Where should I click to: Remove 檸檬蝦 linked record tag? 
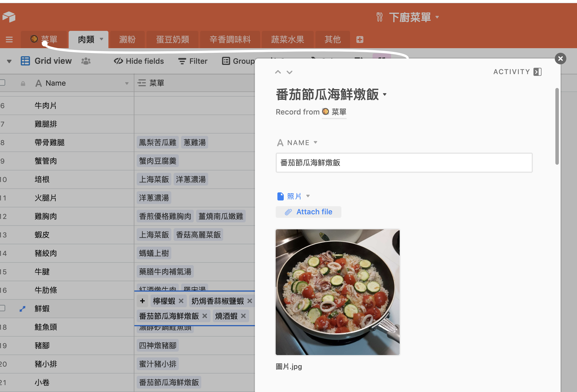click(x=181, y=301)
